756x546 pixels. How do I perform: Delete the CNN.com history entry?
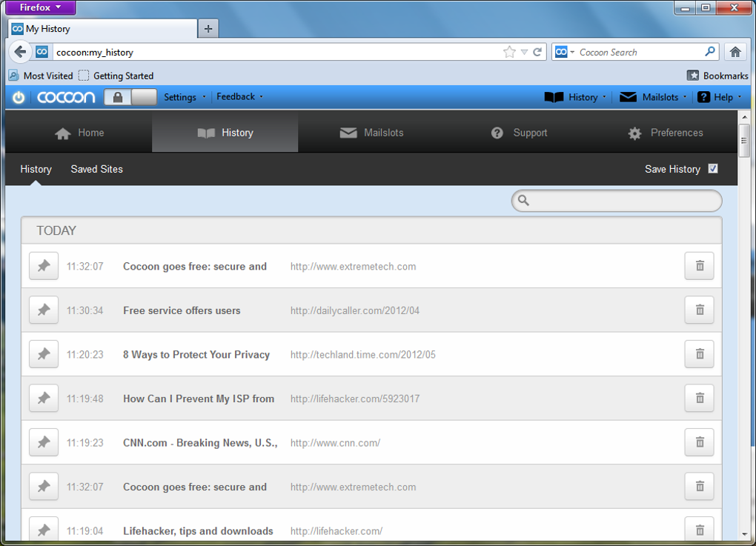699,442
